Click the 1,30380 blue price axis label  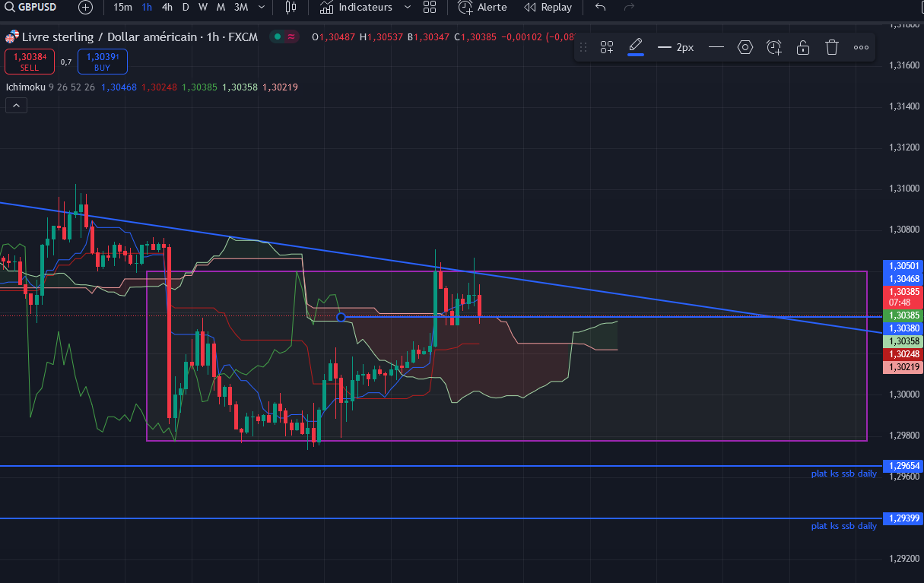pyautogui.click(x=903, y=328)
